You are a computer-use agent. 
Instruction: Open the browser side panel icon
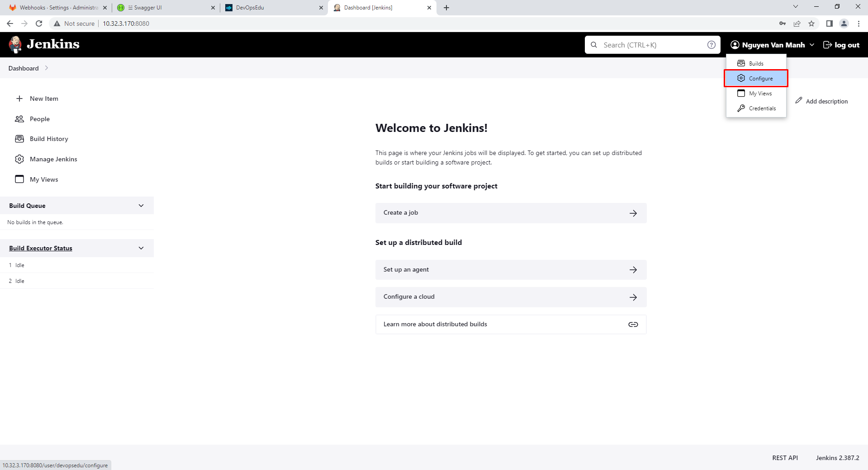click(830, 23)
